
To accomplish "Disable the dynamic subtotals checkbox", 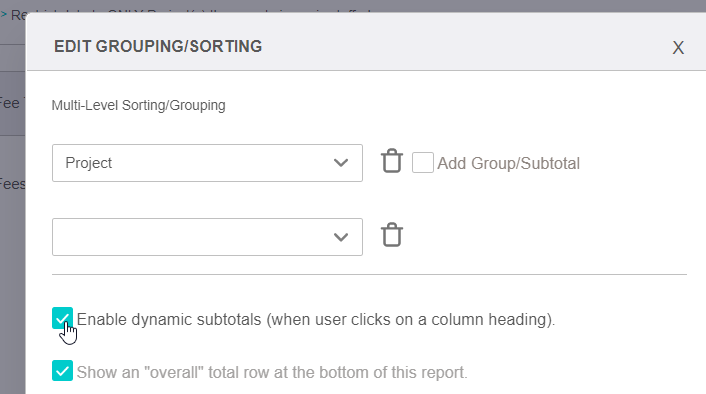I will (62, 318).
